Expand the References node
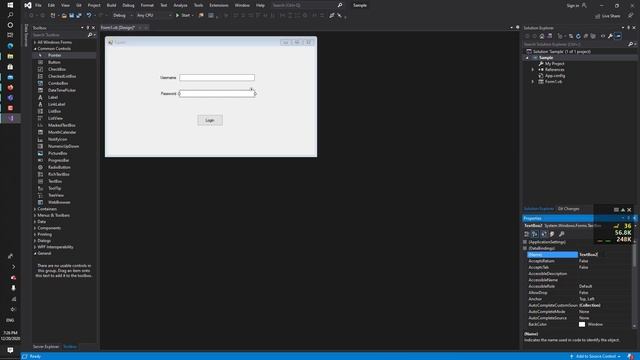 click(x=533, y=70)
